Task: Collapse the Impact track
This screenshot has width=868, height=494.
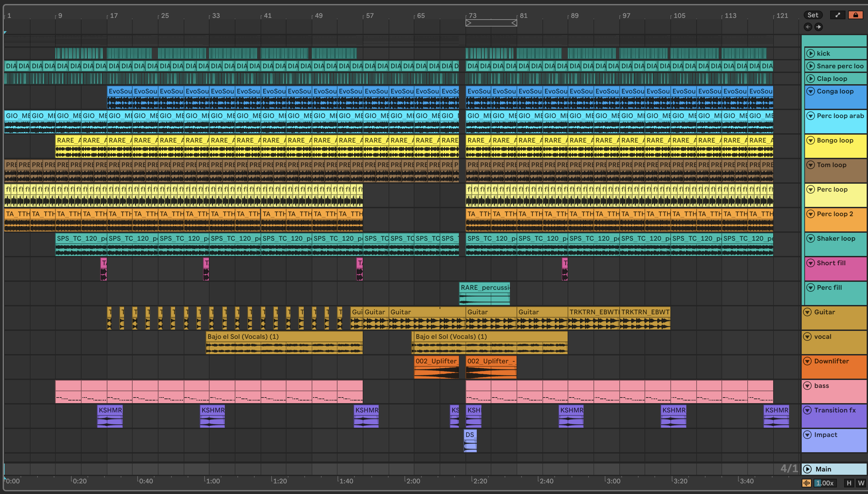Action: 808,435
